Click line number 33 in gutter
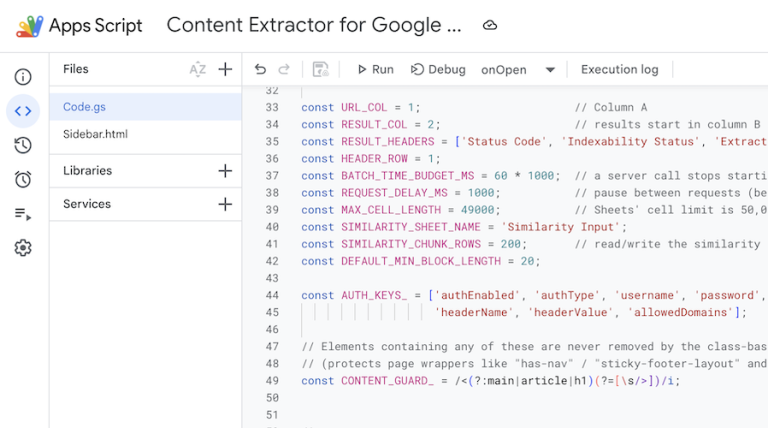 272,107
